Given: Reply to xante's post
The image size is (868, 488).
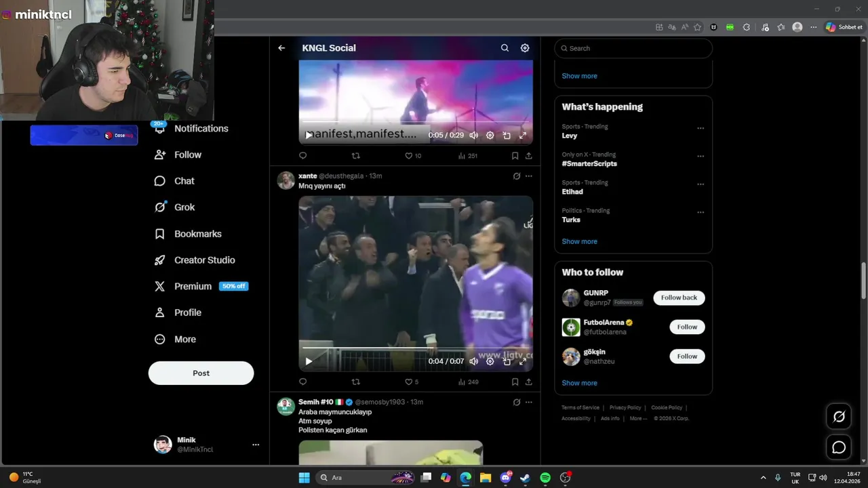Looking at the screenshot, I should 303,382.
